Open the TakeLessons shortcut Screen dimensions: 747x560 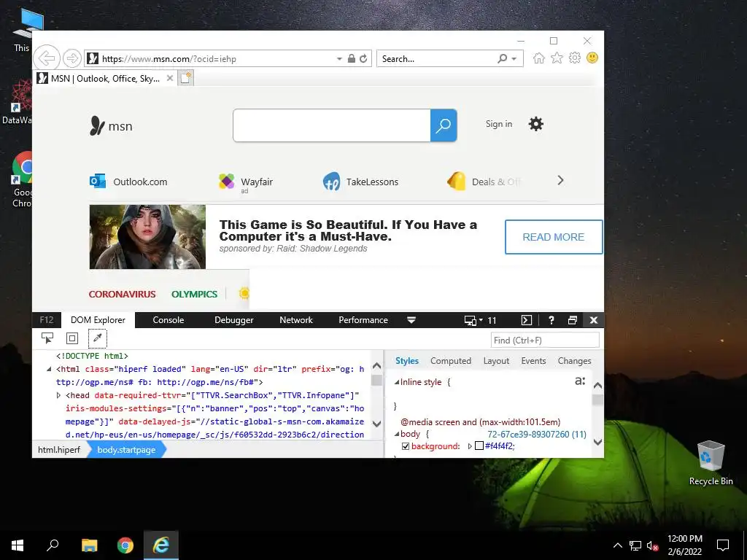pos(360,182)
